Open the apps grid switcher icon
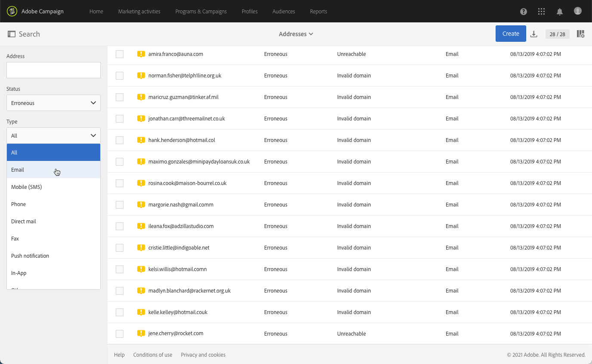 (542, 12)
